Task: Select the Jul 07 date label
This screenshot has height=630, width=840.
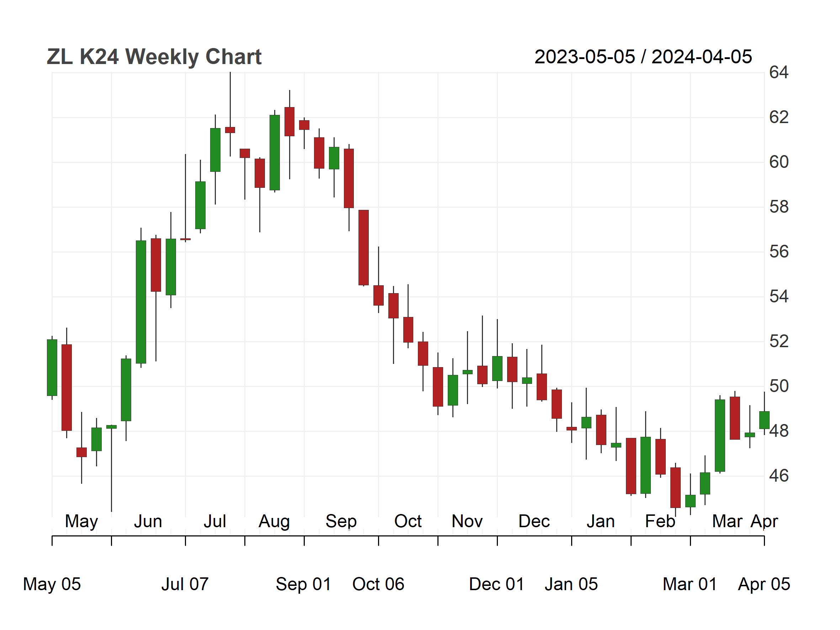Action: 185,584
